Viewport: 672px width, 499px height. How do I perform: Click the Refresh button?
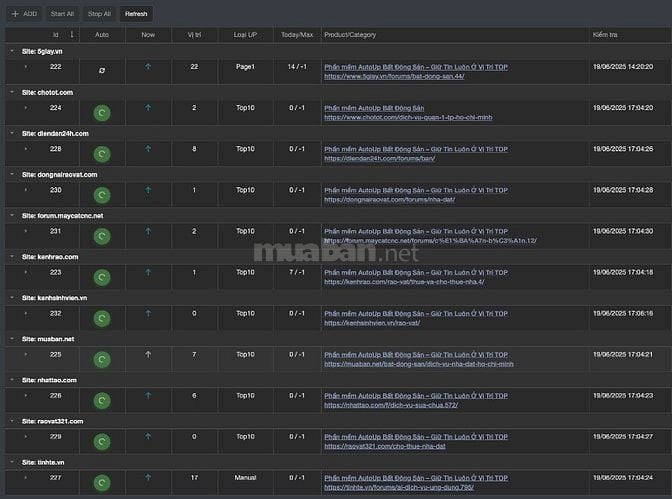coord(136,14)
